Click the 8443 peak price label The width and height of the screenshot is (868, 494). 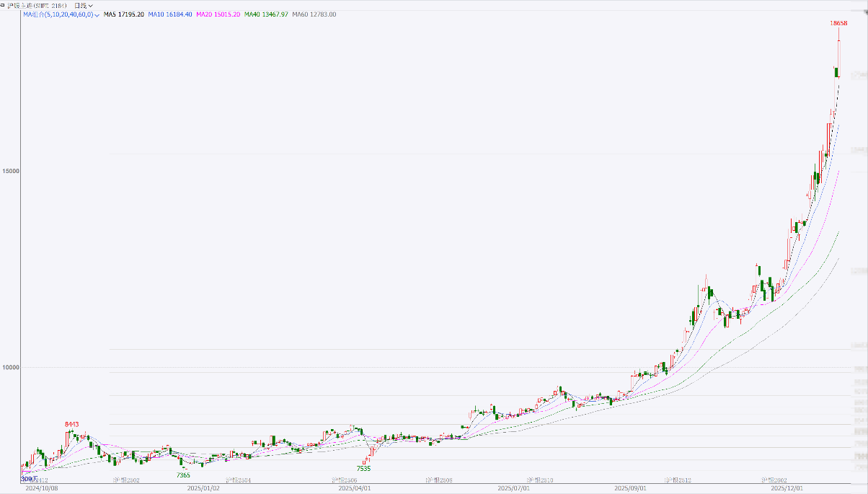[71, 424]
